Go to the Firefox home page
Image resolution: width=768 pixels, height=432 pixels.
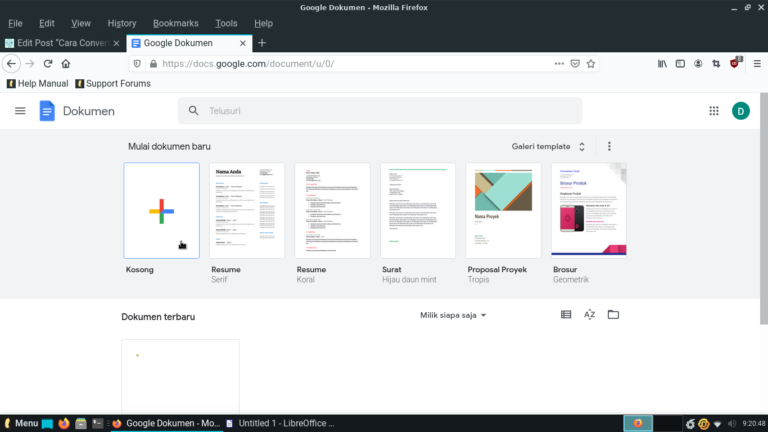(x=66, y=64)
